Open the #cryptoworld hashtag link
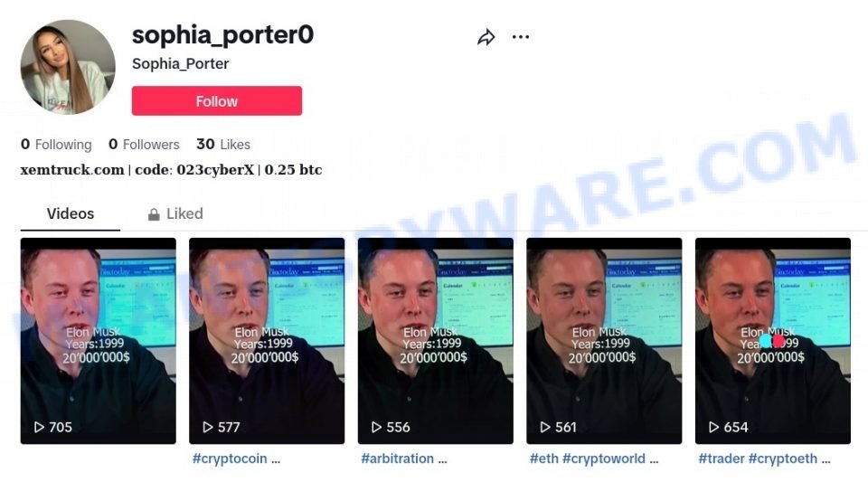 tap(604, 458)
